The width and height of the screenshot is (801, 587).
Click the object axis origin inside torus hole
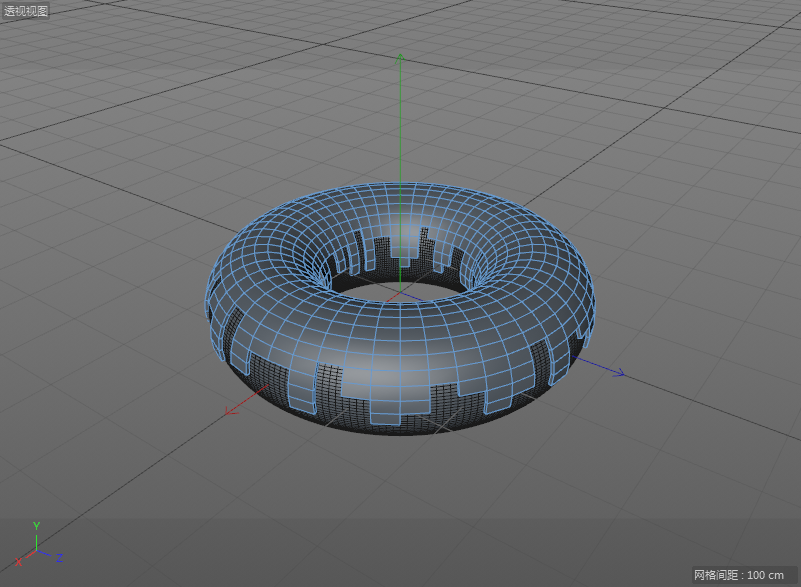pyautogui.click(x=400, y=294)
